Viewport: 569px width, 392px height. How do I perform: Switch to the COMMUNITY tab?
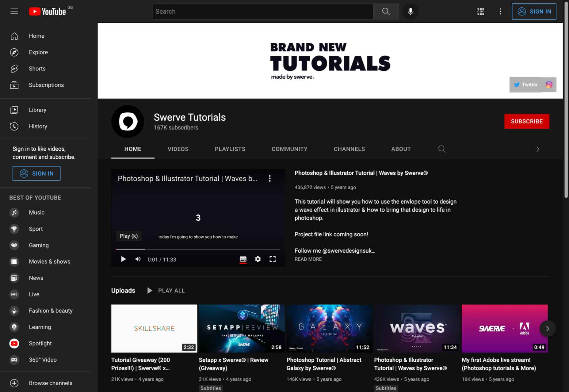pos(289,149)
